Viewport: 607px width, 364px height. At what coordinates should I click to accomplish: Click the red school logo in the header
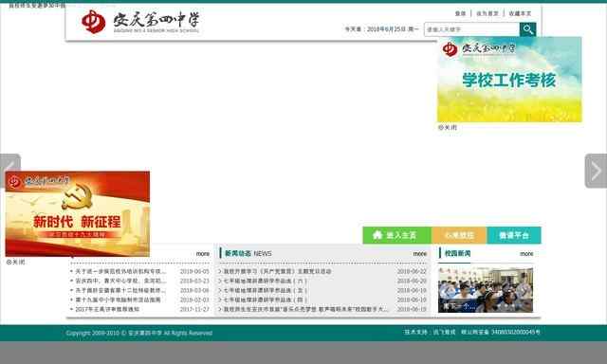pyautogui.click(x=93, y=21)
